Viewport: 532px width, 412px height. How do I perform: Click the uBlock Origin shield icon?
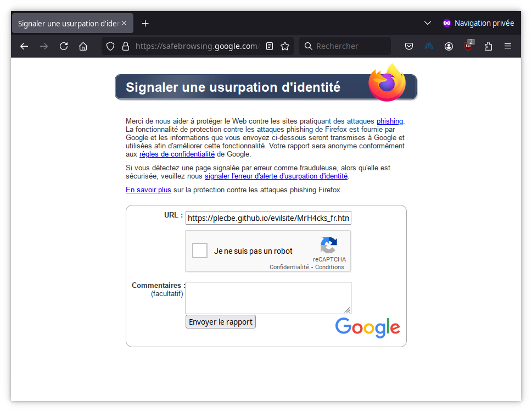[x=468, y=46]
